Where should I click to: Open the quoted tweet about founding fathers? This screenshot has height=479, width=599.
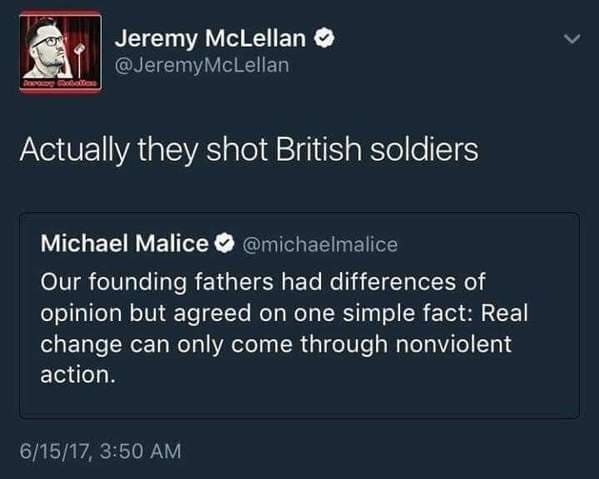(300, 316)
